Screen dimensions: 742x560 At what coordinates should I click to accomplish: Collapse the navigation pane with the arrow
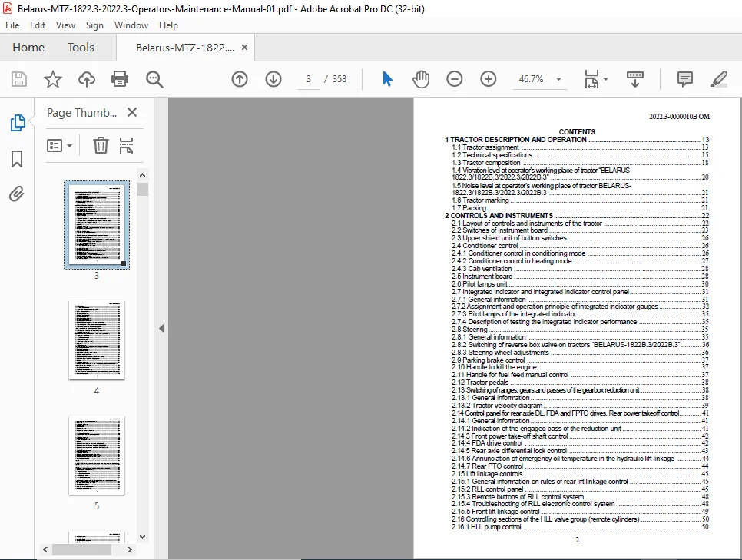[x=161, y=328]
